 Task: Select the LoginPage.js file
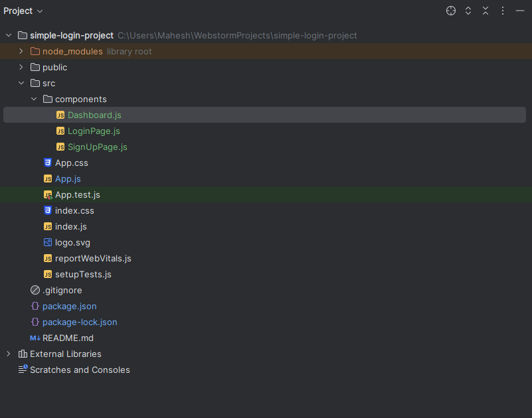point(94,131)
